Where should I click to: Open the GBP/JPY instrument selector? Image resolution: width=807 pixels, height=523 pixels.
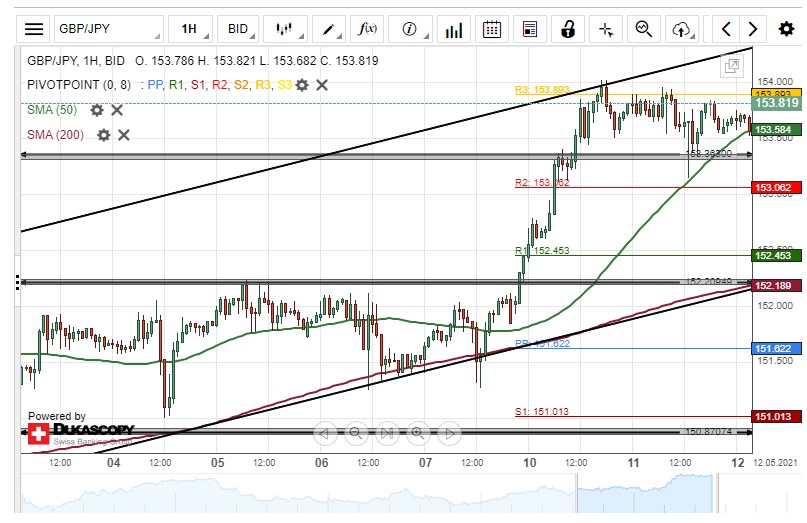point(109,29)
